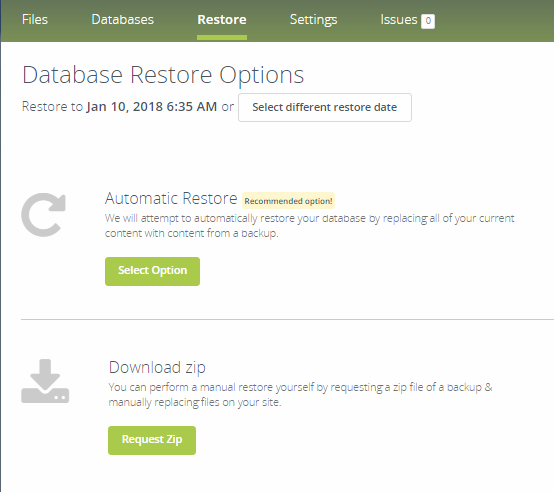Click the Download zip heading
The width and height of the screenshot is (554, 492).
click(x=157, y=367)
